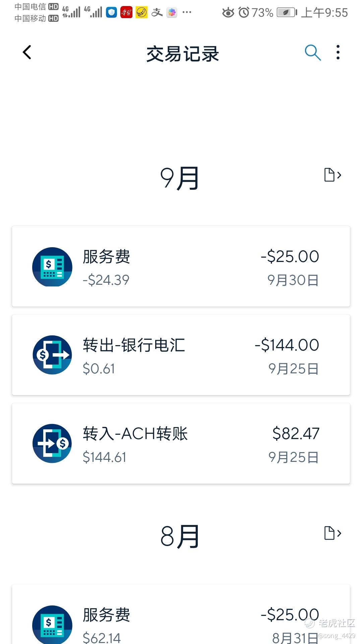Open the search magnifier icon
362x644 pixels.
pos(313,53)
